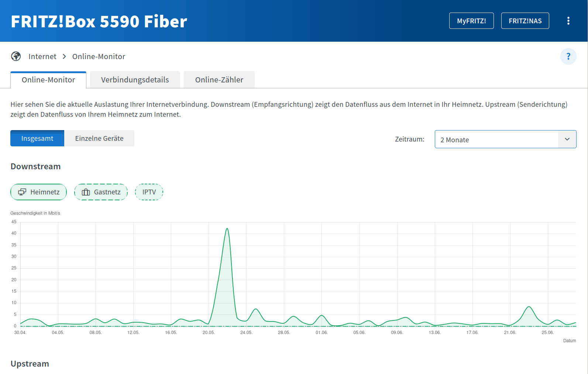Toggle the IPTV series in chart
588x374 pixels.
pyautogui.click(x=149, y=192)
